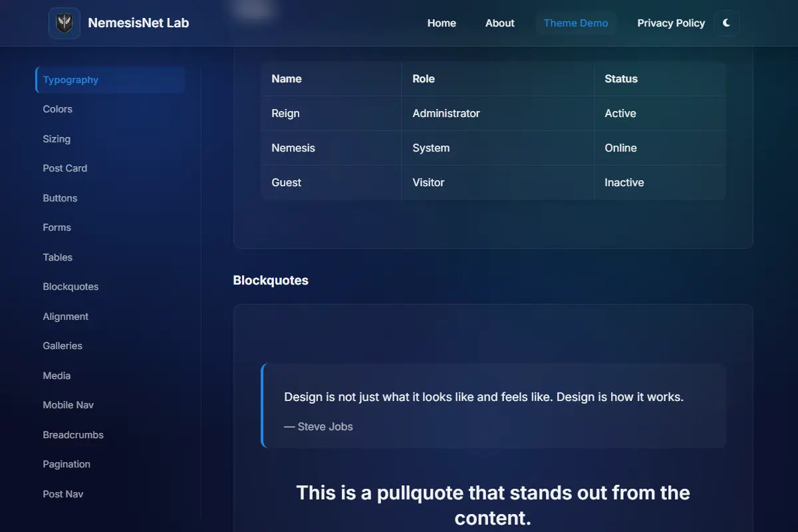
Task: Click the Name column header
Action: (x=331, y=78)
